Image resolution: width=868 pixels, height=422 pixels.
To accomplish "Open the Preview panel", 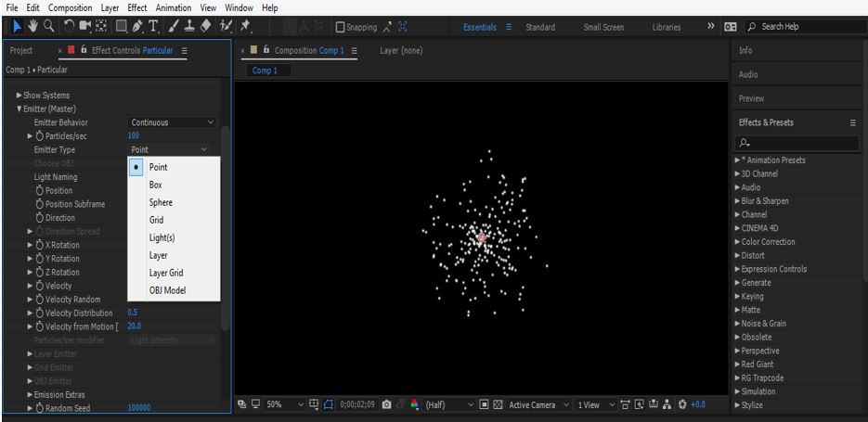I will (751, 98).
